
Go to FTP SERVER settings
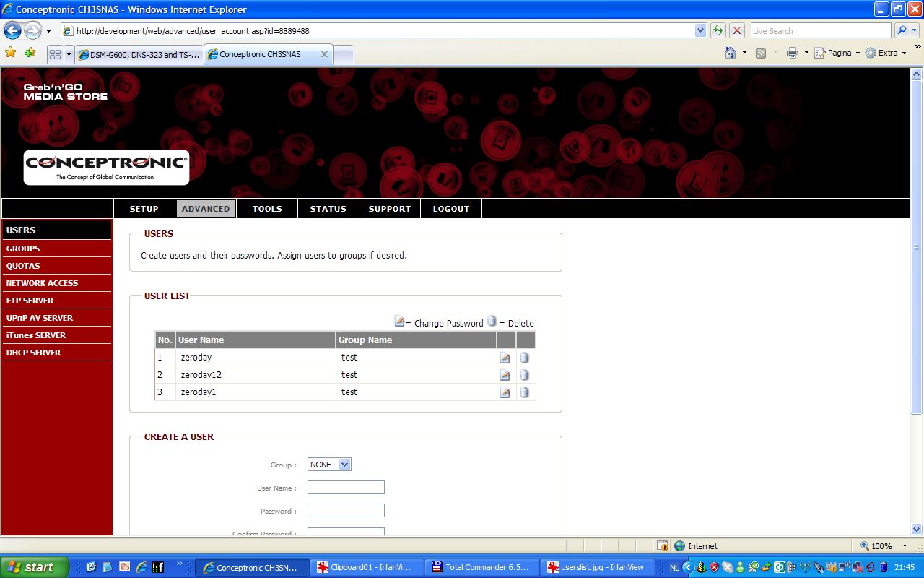click(30, 301)
